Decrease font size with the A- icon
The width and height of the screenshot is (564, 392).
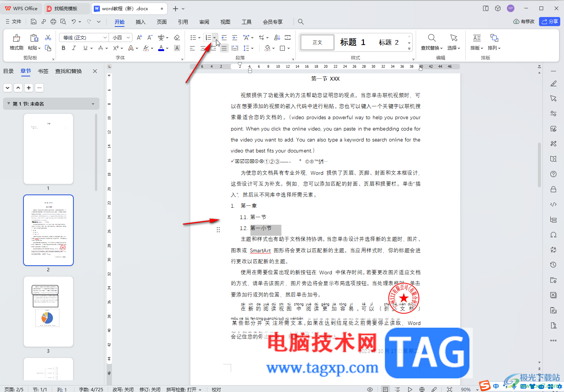coord(150,37)
